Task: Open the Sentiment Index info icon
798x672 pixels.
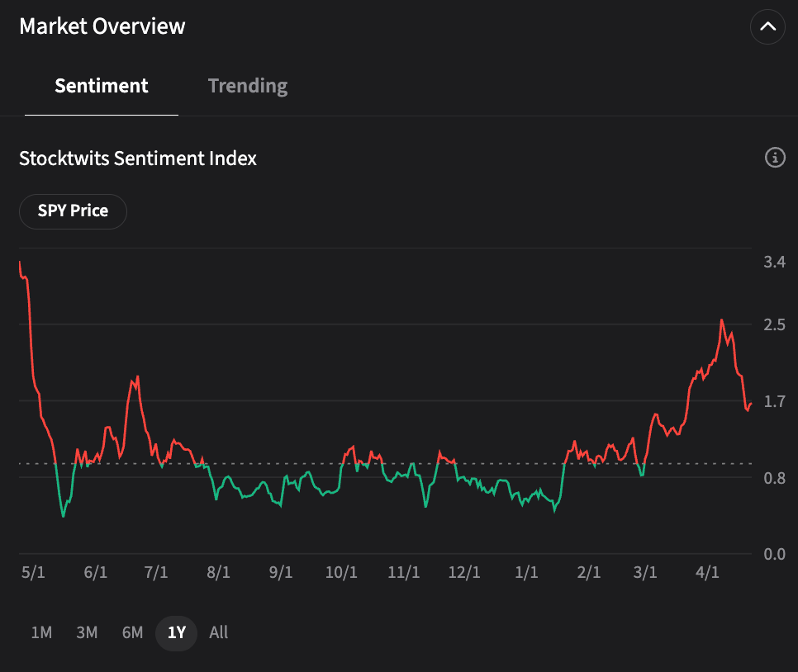Action: pos(775,158)
